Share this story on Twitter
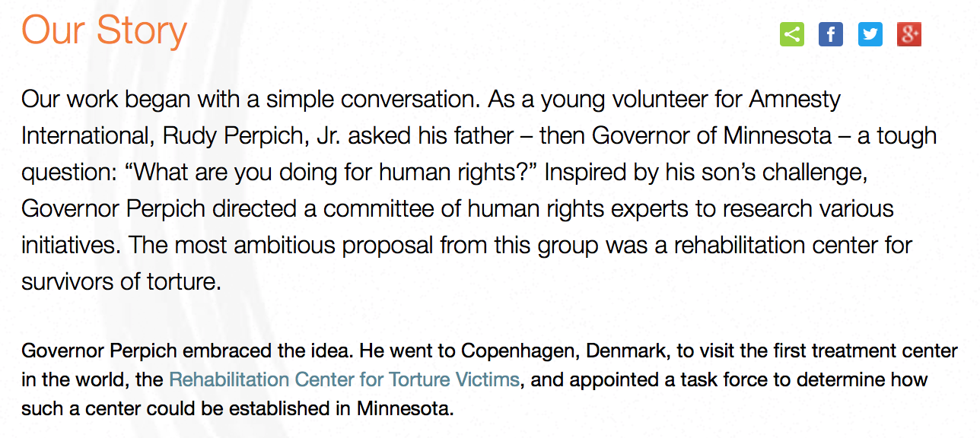Screen dimensions: 980x438 click(870, 34)
